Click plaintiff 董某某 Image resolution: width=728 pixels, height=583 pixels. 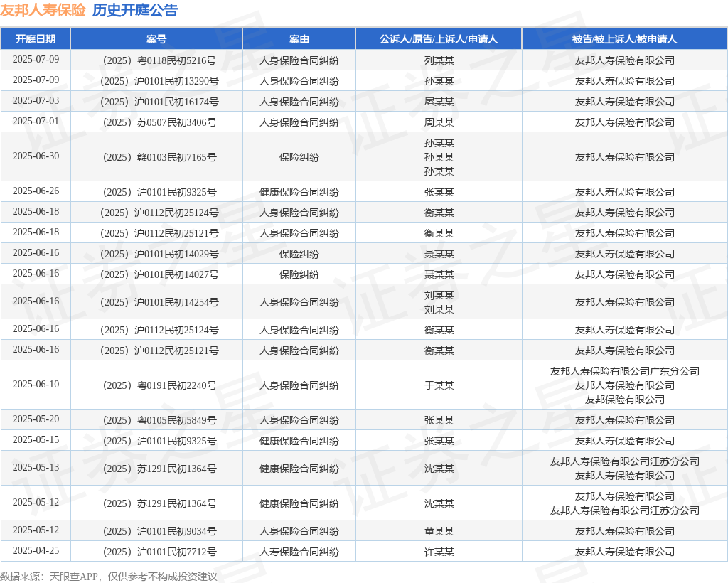[x=439, y=531]
